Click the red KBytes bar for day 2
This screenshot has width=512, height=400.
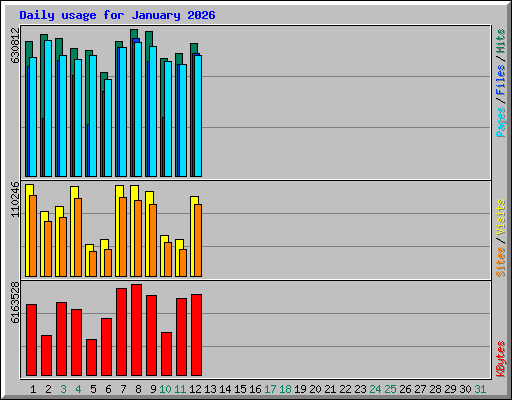[46, 355]
